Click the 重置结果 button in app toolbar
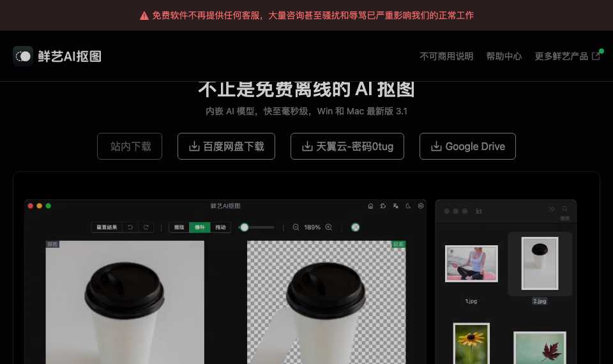 pyautogui.click(x=107, y=227)
